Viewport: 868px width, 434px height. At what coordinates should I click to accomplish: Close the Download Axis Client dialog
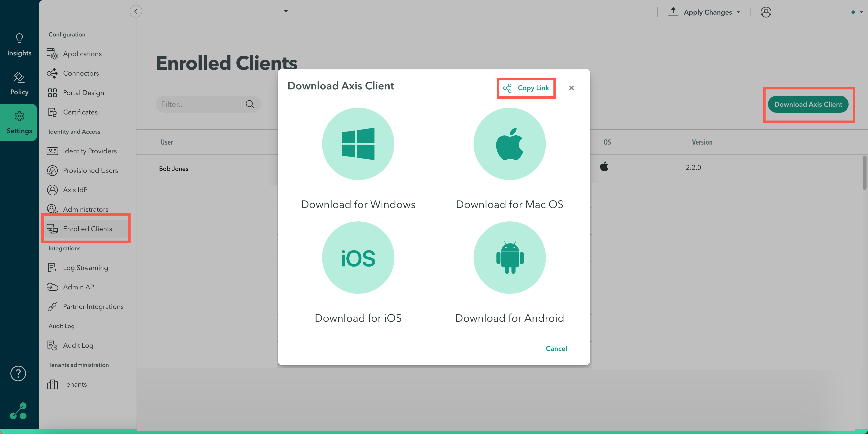(x=571, y=88)
